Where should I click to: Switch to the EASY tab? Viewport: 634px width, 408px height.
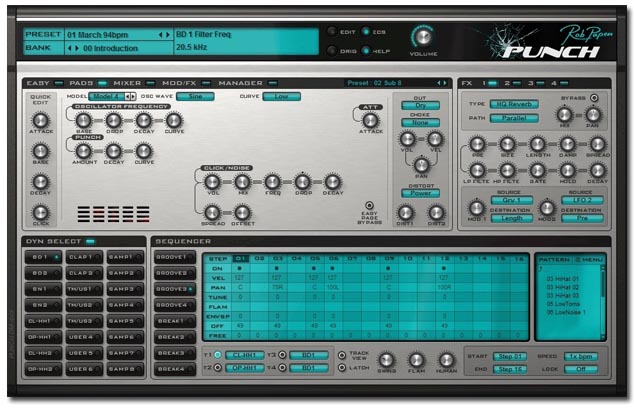44,83
